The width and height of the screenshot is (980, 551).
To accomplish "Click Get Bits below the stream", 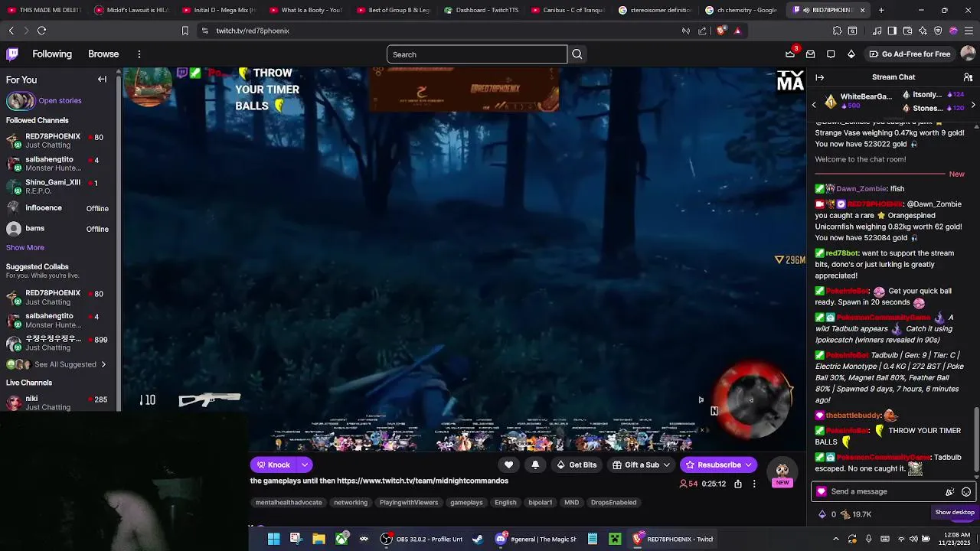I will click(577, 465).
